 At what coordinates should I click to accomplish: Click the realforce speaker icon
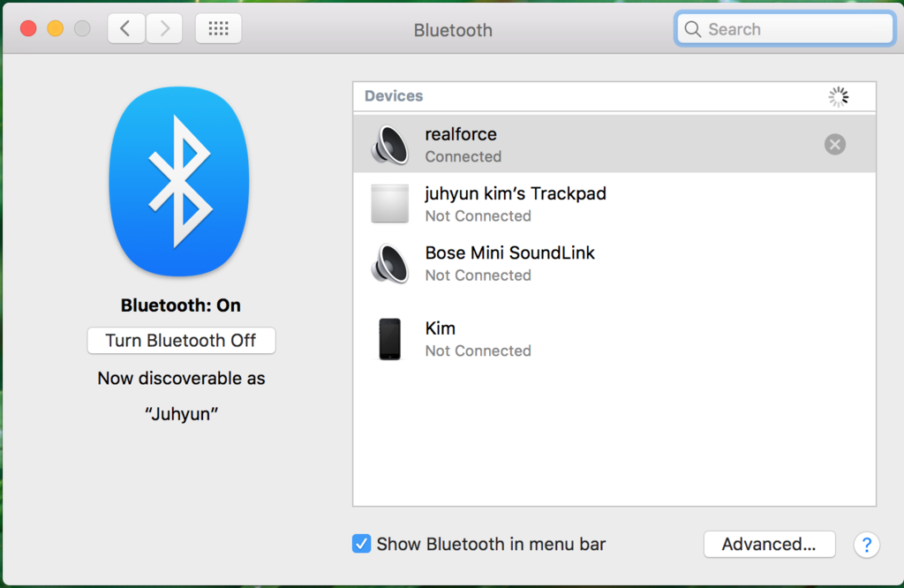(389, 145)
